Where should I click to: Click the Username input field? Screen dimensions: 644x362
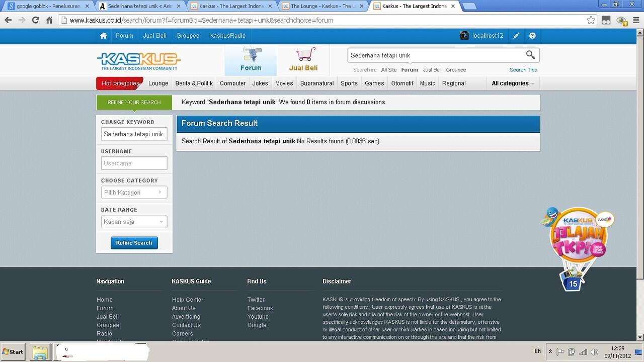coord(134,163)
